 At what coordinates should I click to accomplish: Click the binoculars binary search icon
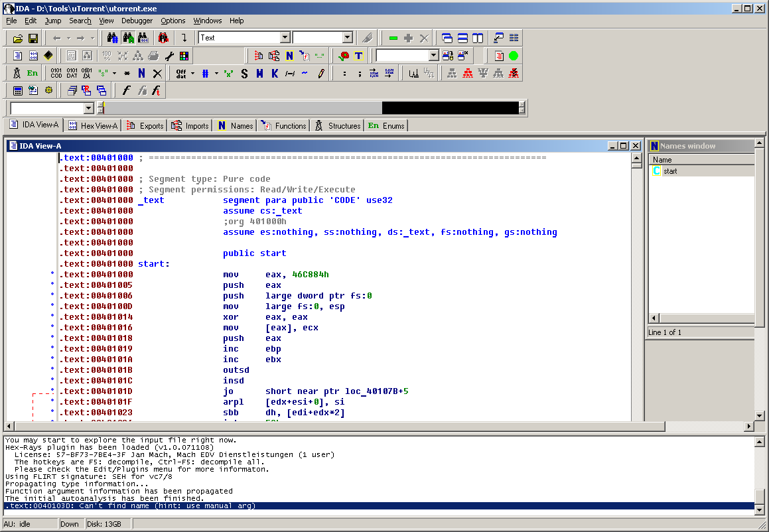tap(143, 38)
